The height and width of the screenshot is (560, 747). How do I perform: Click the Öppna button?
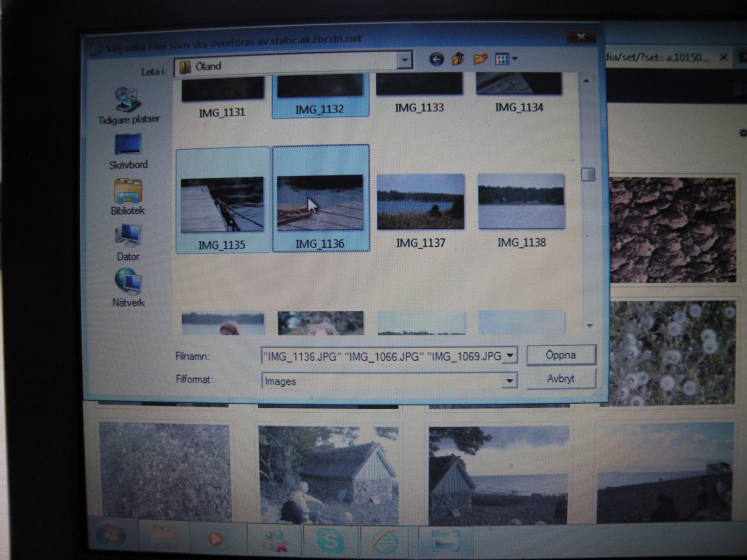(x=561, y=355)
